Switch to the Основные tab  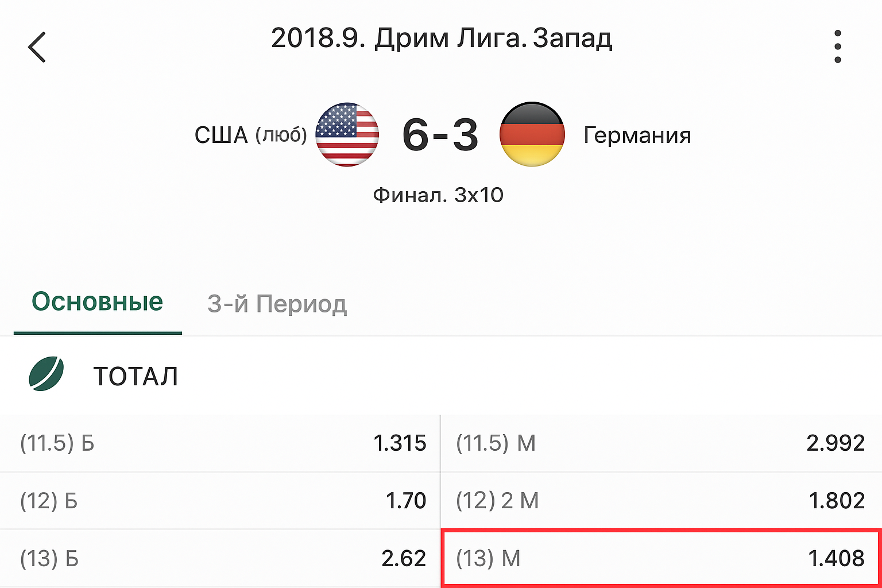(x=98, y=303)
